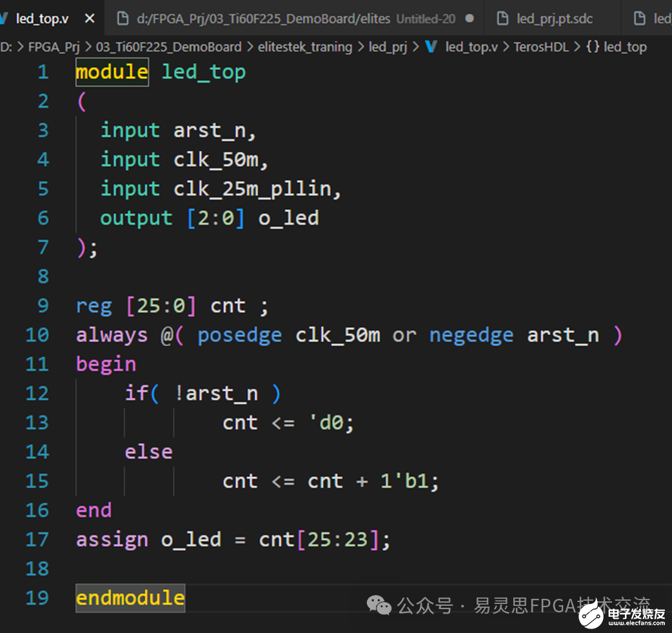This screenshot has height=633, width=672.
Task: Click the unsaved dot on Untitled-20 tab
Action: (469, 19)
